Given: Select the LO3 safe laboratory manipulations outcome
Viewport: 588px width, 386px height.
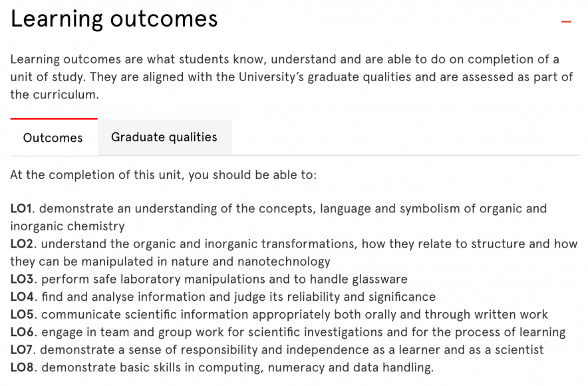Looking at the screenshot, I should click(206, 279).
